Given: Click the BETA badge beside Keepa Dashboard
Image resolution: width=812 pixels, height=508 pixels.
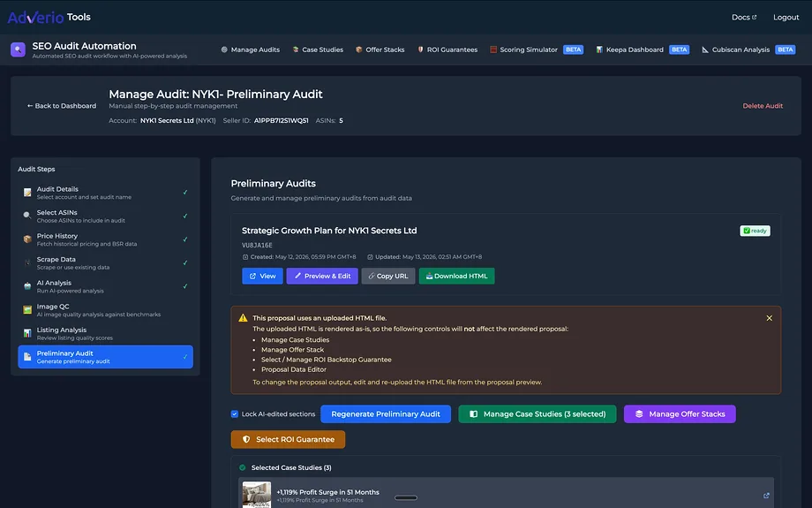Looking at the screenshot, I should click(680, 49).
